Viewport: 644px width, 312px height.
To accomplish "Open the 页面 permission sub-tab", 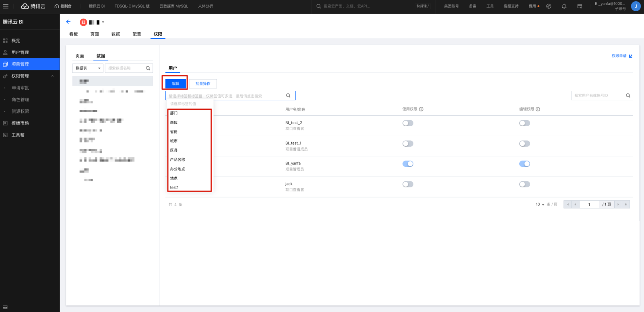I will click(80, 56).
